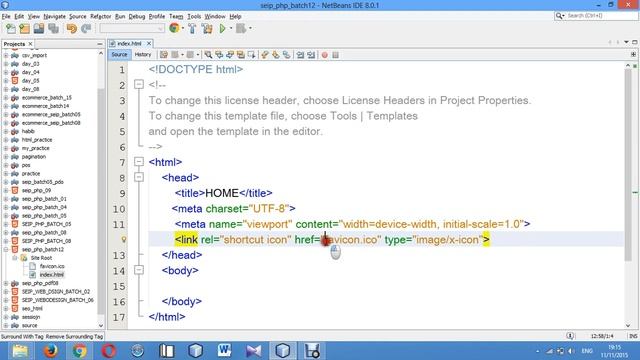This screenshot has width=640, height=360.
Task: Click the Shift Line Left icon
Action: (x=300, y=55)
